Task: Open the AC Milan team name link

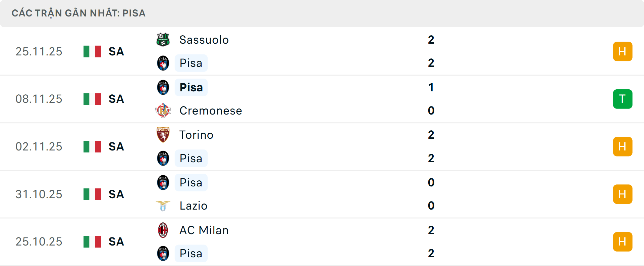Action: (204, 230)
